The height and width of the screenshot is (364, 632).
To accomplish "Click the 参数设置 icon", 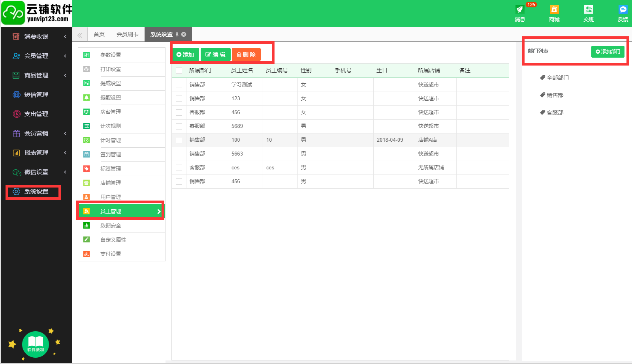I will pyautogui.click(x=87, y=55).
